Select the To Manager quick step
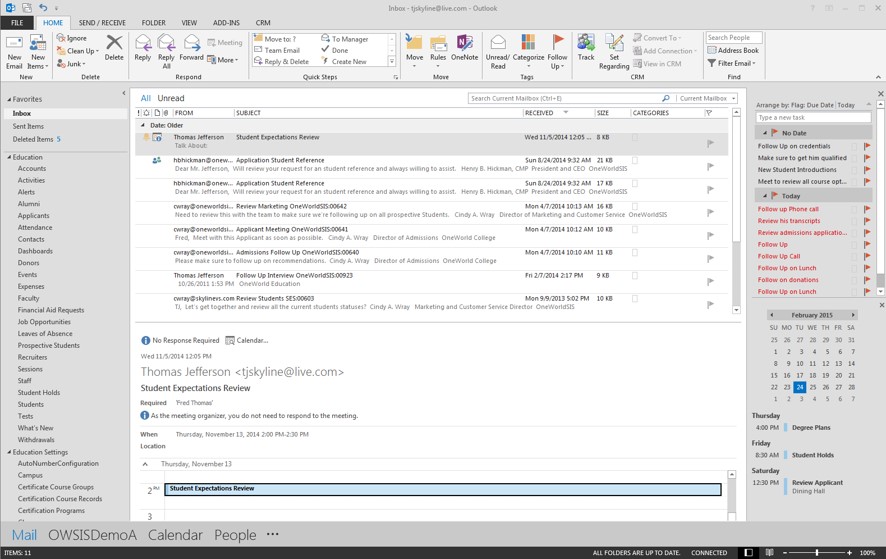Viewport: 886px width, 559px height. click(x=345, y=39)
